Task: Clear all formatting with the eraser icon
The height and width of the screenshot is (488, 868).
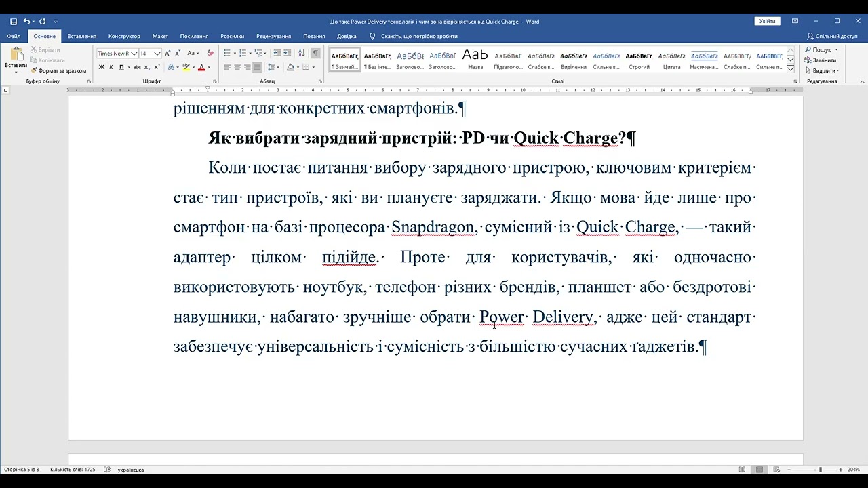Action: [x=210, y=53]
